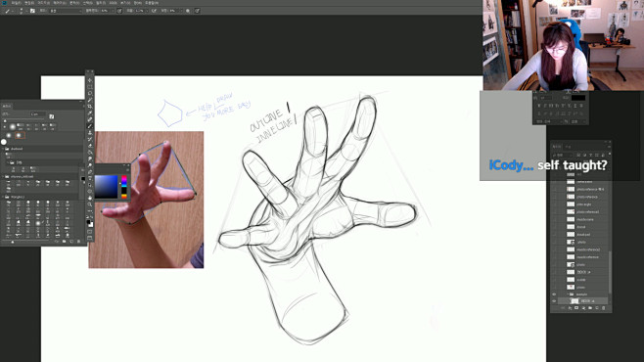Create new brush group in Brushes panel
This screenshot has height=362, width=644.
[64, 242]
